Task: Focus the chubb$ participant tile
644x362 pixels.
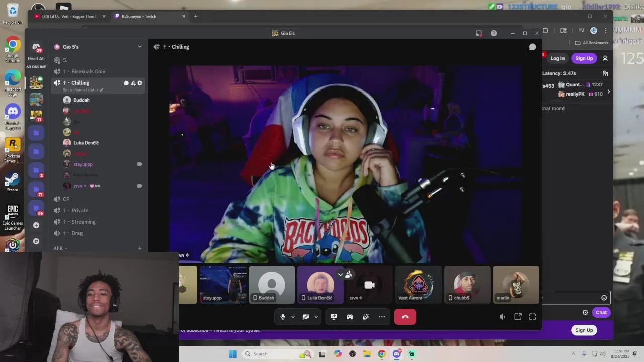Action: pos(467,285)
